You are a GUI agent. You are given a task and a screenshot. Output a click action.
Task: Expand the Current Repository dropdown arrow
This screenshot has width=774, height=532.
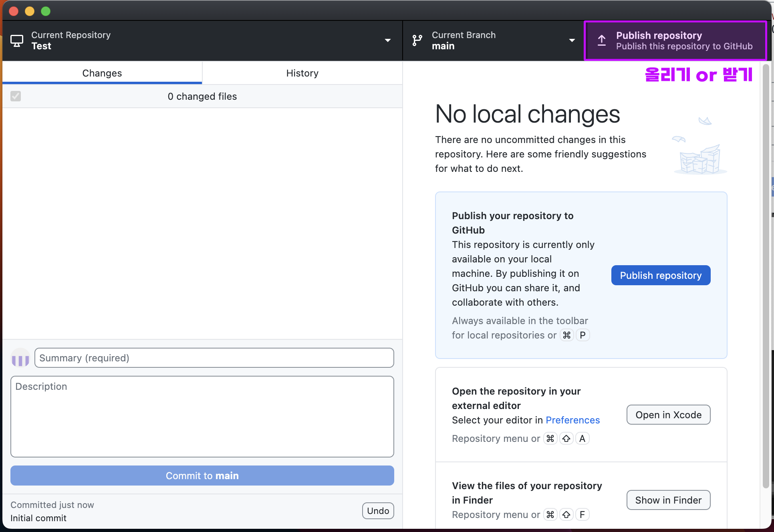click(x=387, y=40)
